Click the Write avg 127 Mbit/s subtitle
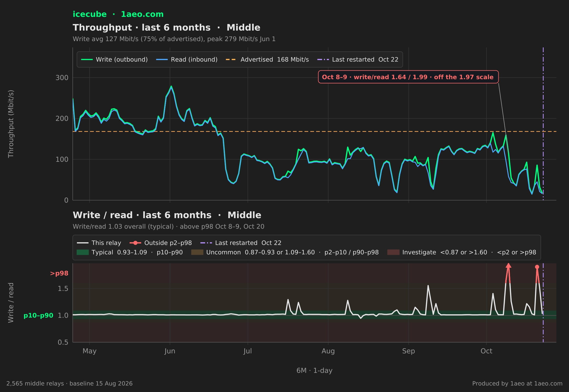Viewport: 569px width, 392px height. pos(174,39)
